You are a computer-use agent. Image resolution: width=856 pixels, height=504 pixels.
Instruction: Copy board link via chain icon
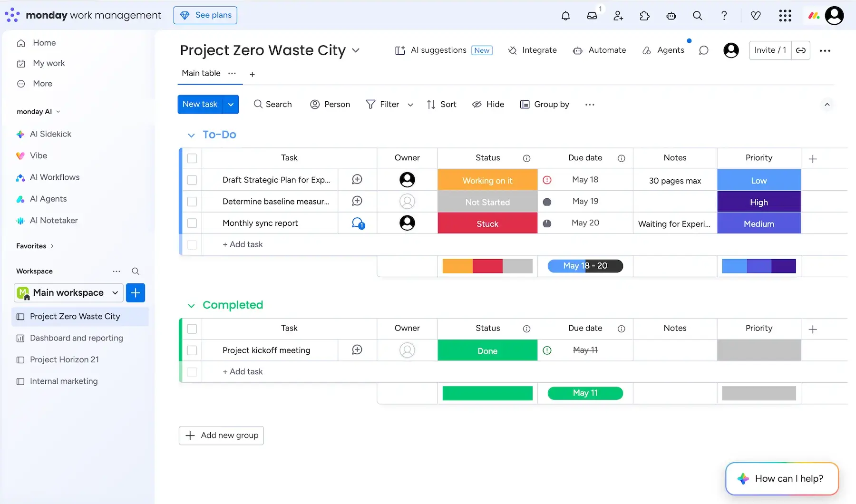coord(801,50)
